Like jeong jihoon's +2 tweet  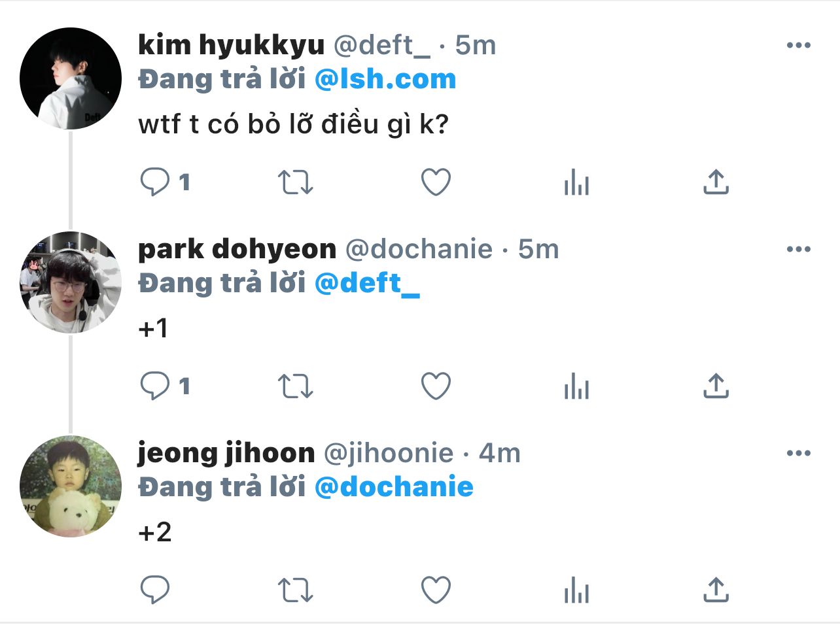[436, 590]
